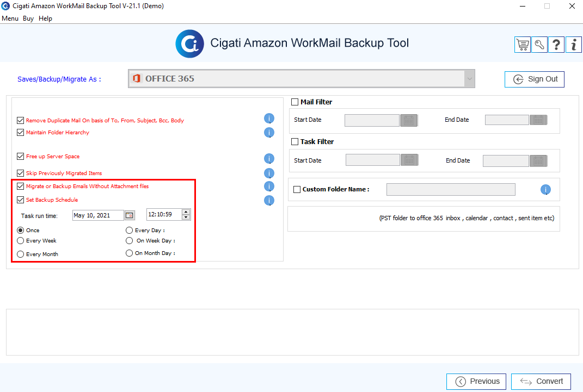
Task: Open Mail Filter Start Date calendar
Action: [409, 120]
